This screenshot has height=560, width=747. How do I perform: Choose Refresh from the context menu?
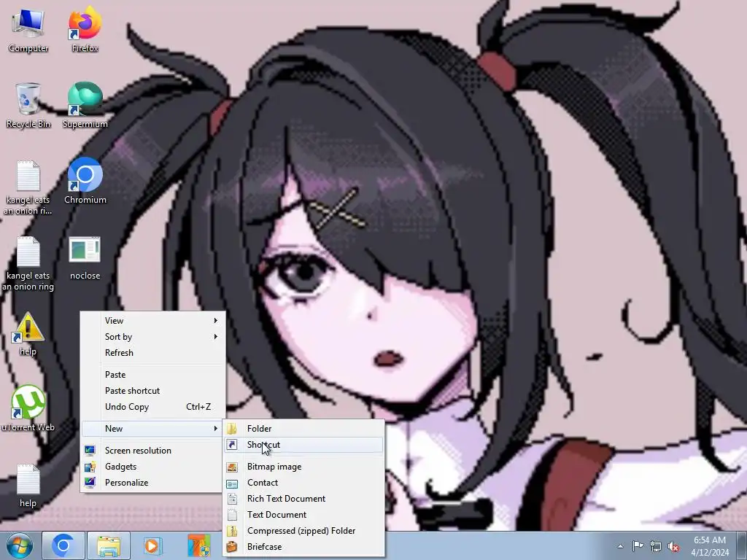152,353
